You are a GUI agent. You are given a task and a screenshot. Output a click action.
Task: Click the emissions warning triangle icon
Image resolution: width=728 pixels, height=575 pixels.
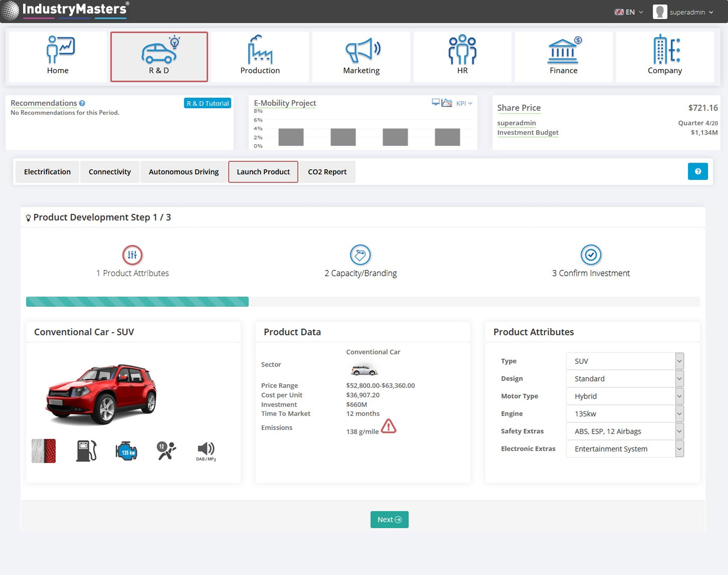tap(388, 427)
